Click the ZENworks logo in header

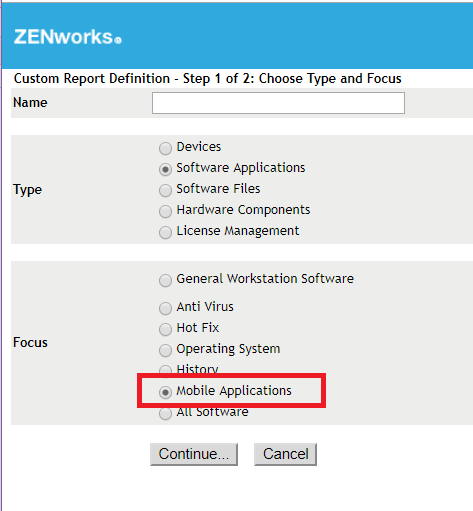pyautogui.click(x=68, y=37)
